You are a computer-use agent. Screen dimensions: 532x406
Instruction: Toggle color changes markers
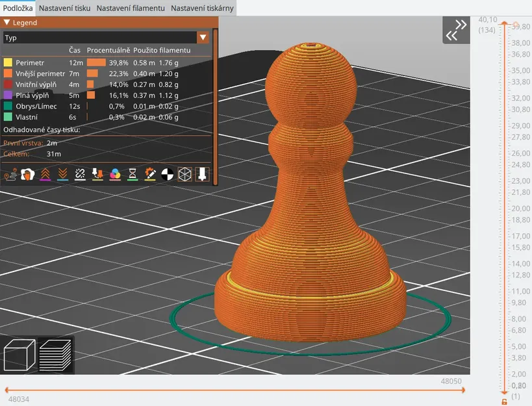tap(114, 174)
